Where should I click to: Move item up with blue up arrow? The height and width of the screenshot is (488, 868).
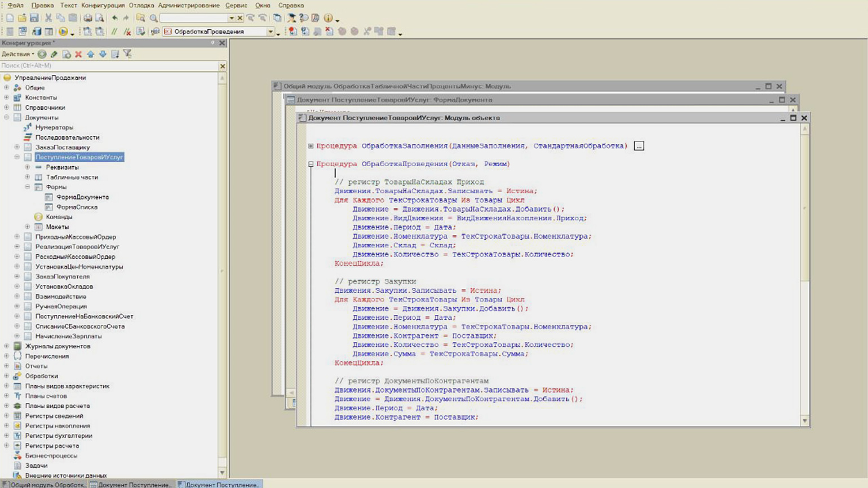coord(90,54)
